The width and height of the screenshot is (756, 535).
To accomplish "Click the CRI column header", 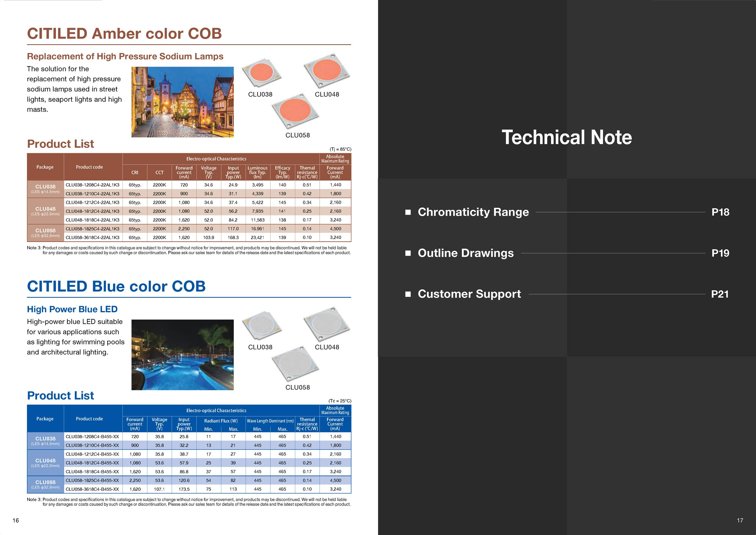I will (135, 172).
